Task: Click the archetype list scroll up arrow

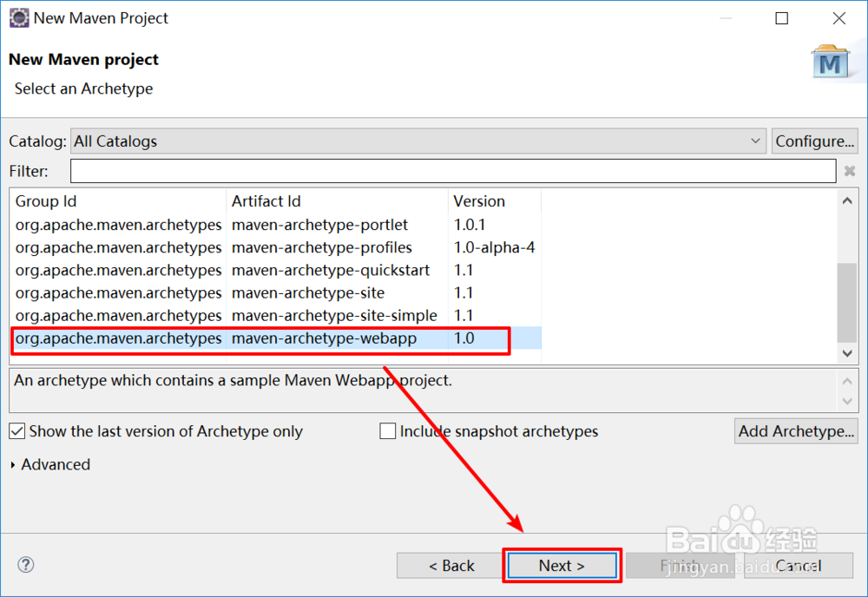Action: (847, 200)
